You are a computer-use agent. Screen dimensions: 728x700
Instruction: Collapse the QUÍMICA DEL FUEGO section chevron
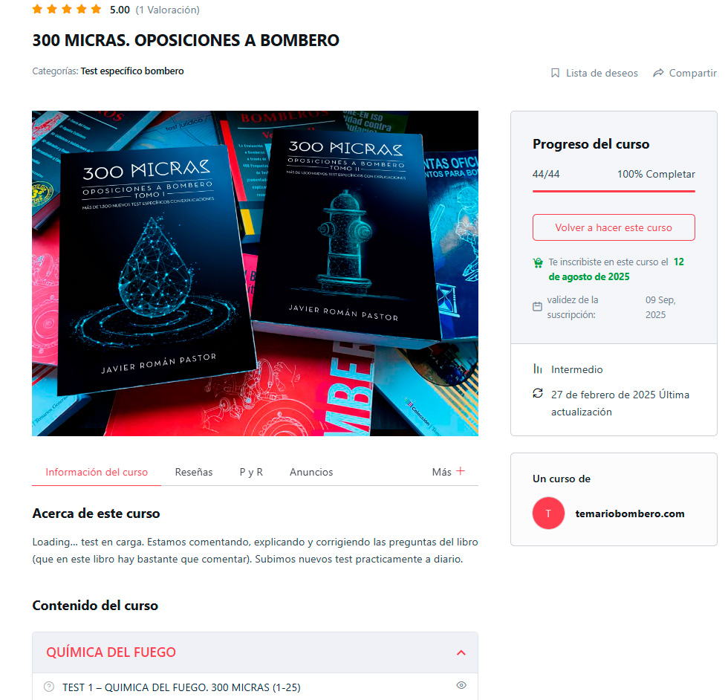click(461, 652)
